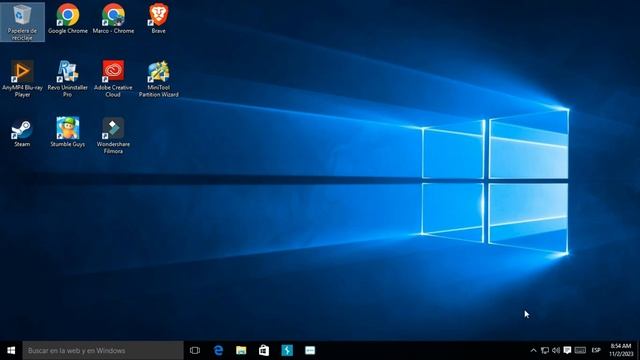This screenshot has height=360, width=640.
Task: Open Task View from the taskbar
Action: 195,350
